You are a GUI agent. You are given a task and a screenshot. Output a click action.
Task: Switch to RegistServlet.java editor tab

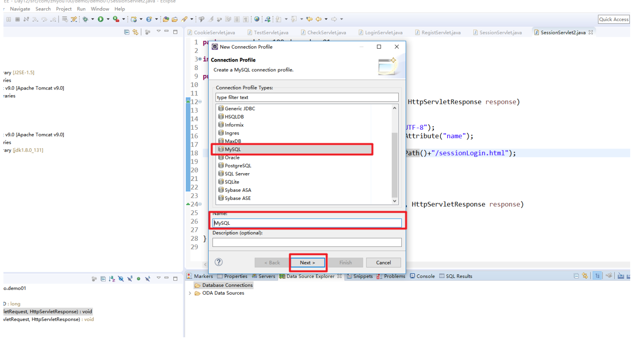pyautogui.click(x=438, y=32)
